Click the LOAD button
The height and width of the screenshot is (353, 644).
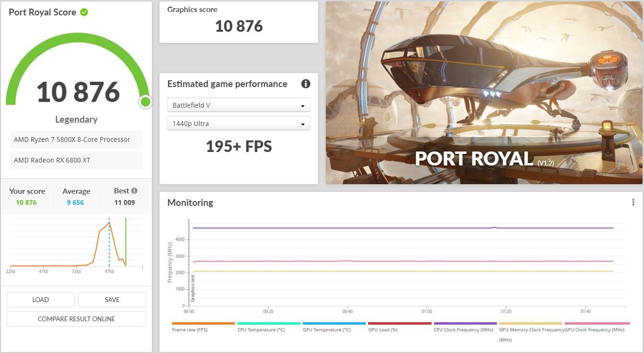coord(40,299)
